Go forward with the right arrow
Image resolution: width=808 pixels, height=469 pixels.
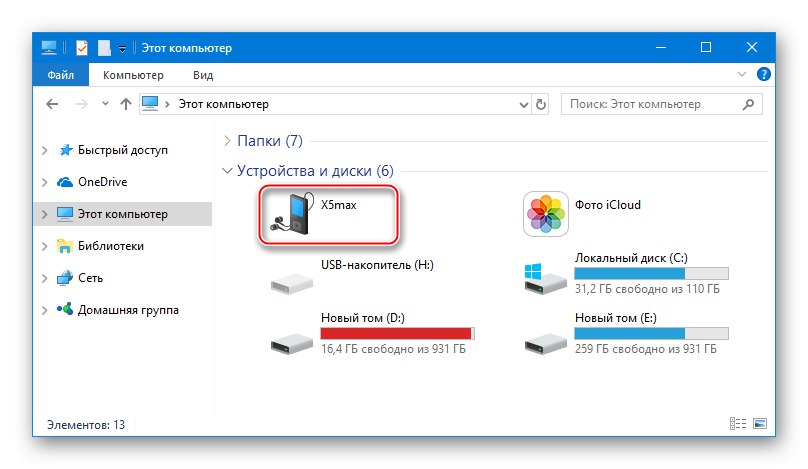(x=81, y=104)
